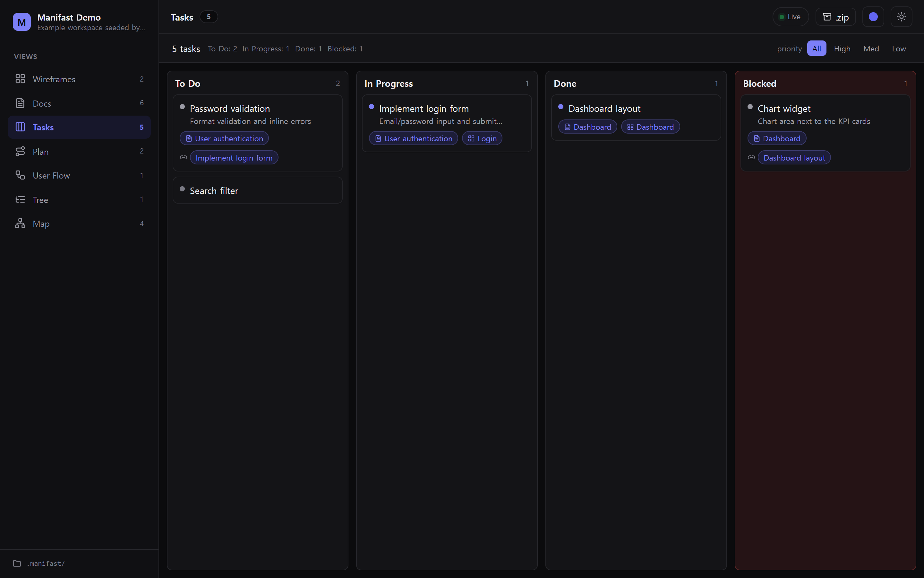
Task: Click the archive box icon on .zip button
Action: [827, 17]
